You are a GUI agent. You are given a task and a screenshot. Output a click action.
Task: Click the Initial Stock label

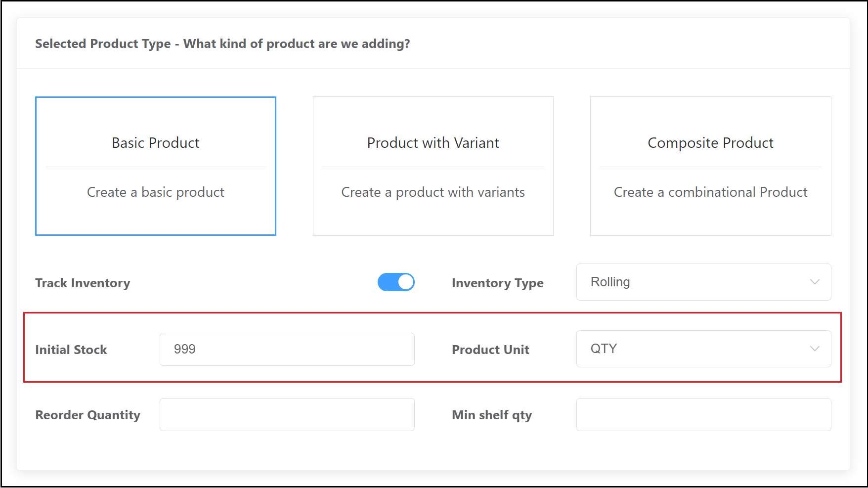tap(71, 350)
